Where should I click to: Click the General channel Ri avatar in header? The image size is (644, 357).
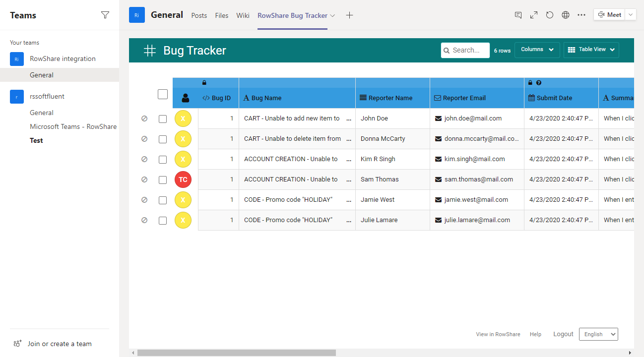click(137, 15)
